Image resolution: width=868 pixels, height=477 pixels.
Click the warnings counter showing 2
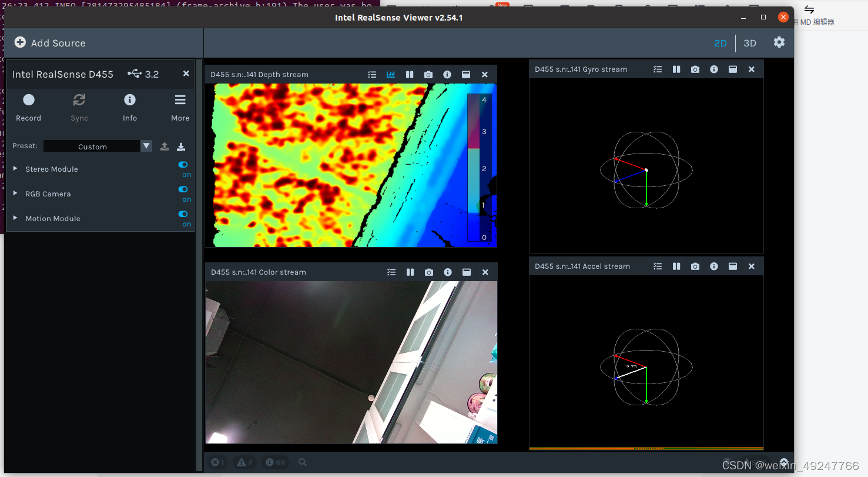click(245, 462)
